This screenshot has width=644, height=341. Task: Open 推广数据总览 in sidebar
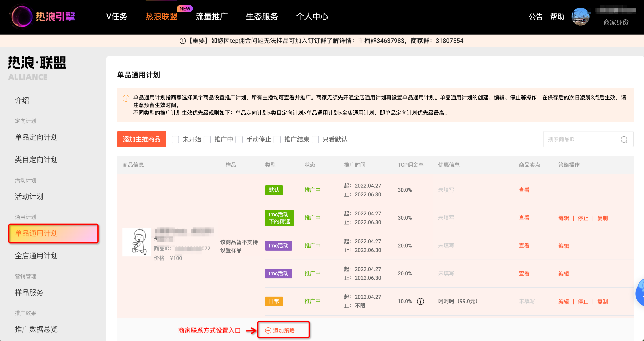click(x=36, y=329)
